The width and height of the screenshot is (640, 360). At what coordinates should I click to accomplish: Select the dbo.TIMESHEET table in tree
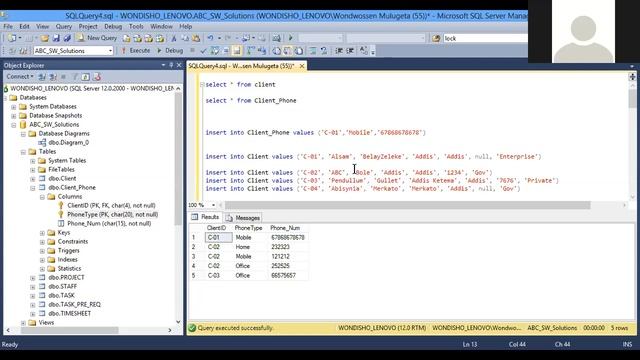click(69, 313)
